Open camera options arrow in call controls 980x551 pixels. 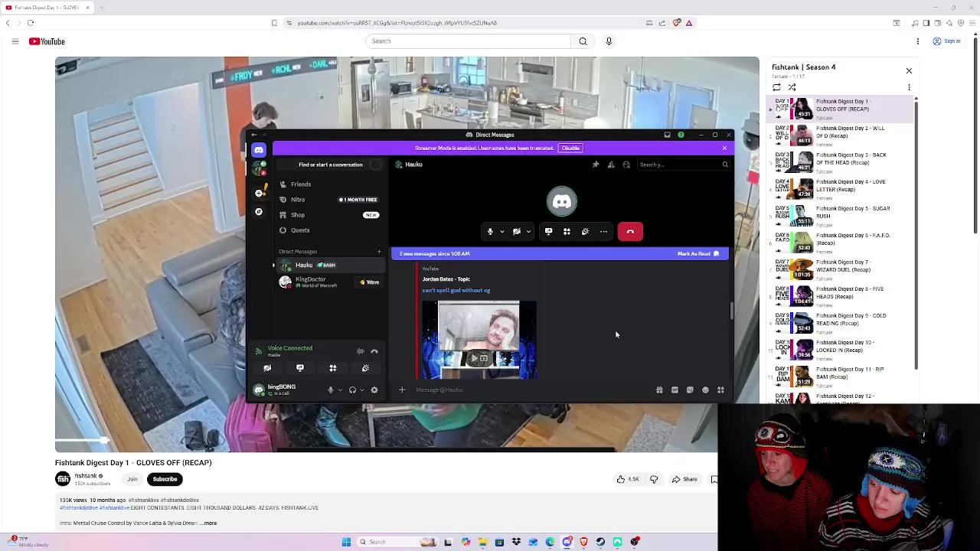528,232
